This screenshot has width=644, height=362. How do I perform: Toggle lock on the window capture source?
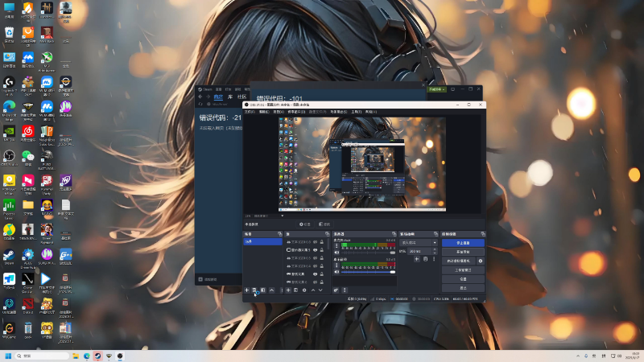coord(322,250)
